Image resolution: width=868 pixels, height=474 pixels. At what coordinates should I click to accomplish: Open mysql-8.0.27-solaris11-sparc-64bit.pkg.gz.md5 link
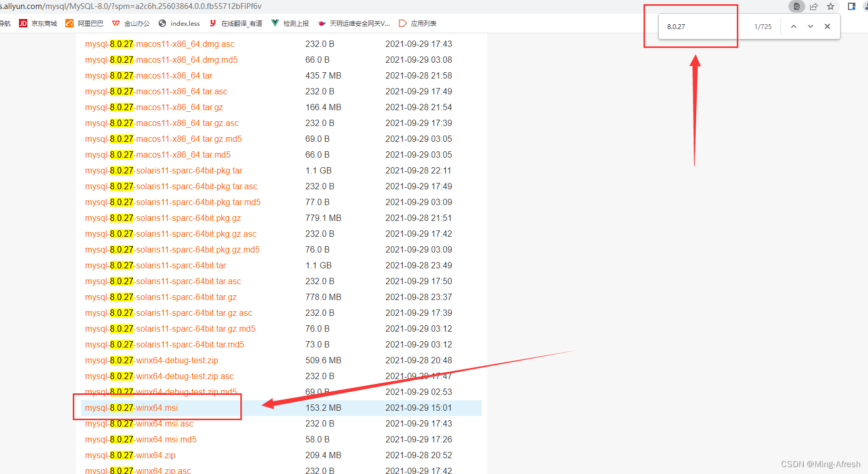(172, 249)
